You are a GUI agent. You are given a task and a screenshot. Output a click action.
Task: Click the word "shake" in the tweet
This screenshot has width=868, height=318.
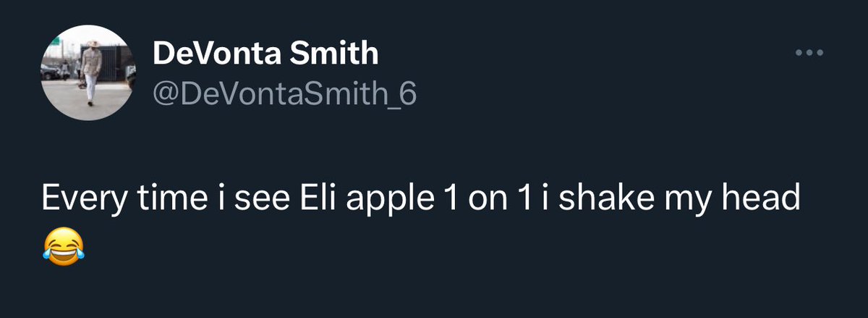[x=600, y=198]
